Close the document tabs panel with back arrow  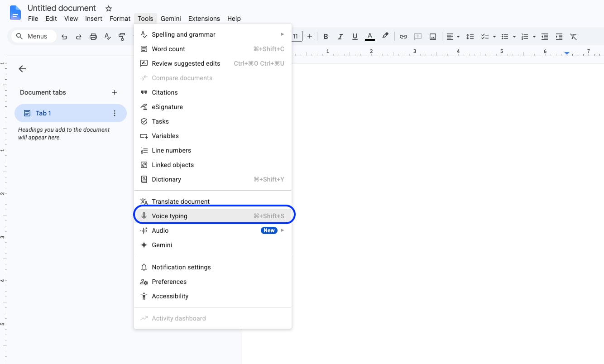(22, 69)
